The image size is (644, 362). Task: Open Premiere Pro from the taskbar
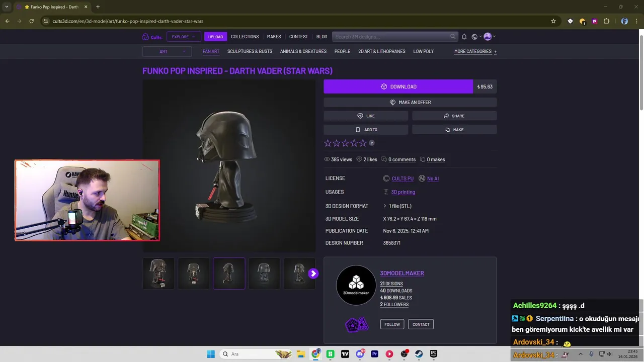point(374,354)
